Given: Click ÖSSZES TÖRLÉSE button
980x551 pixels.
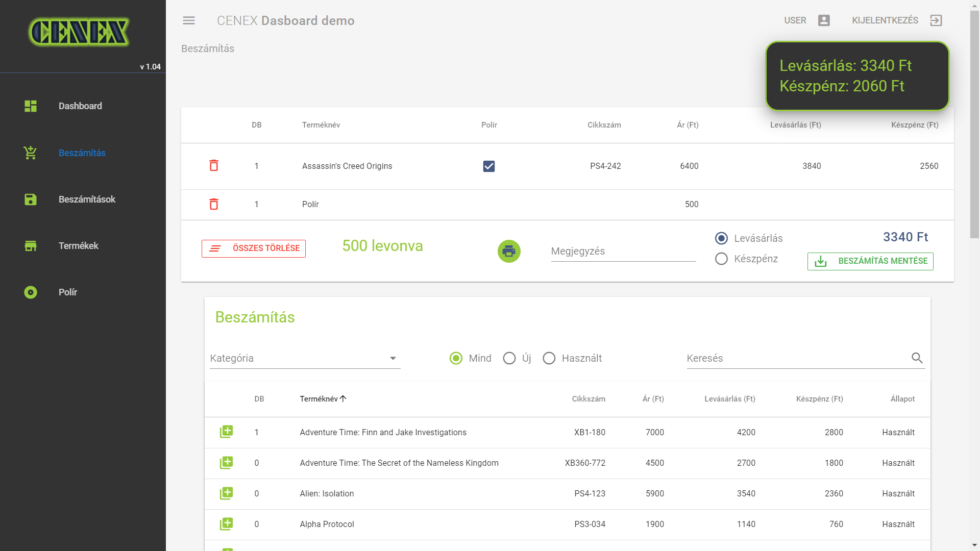Looking at the screenshot, I should pyautogui.click(x=254, y=248).
